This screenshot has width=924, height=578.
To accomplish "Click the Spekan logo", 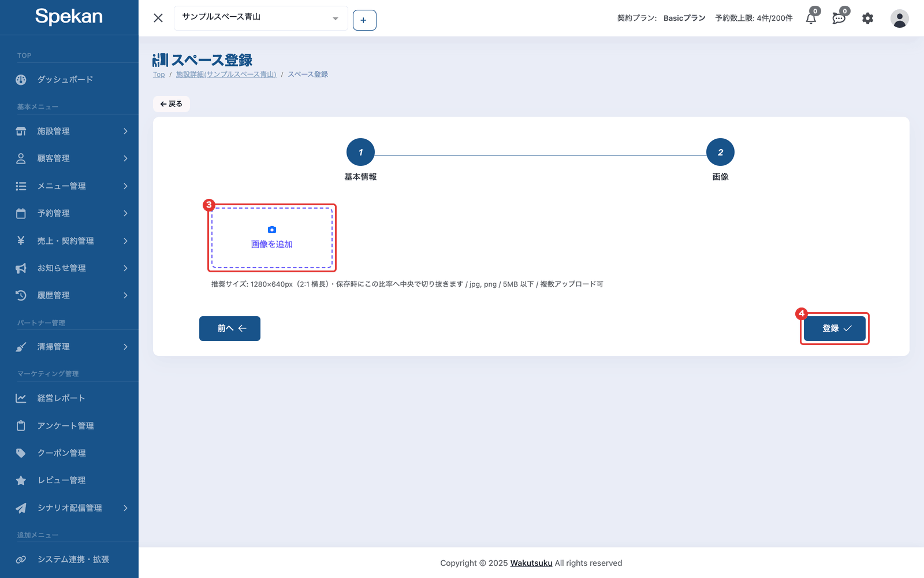I will 69,16.
